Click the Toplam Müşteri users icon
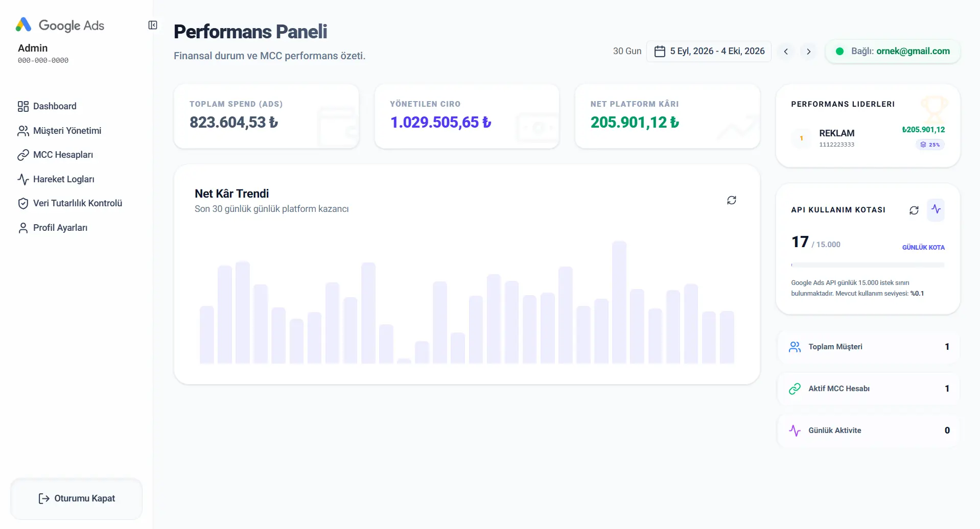Screen dimensions: 980x529 (795, 347)
